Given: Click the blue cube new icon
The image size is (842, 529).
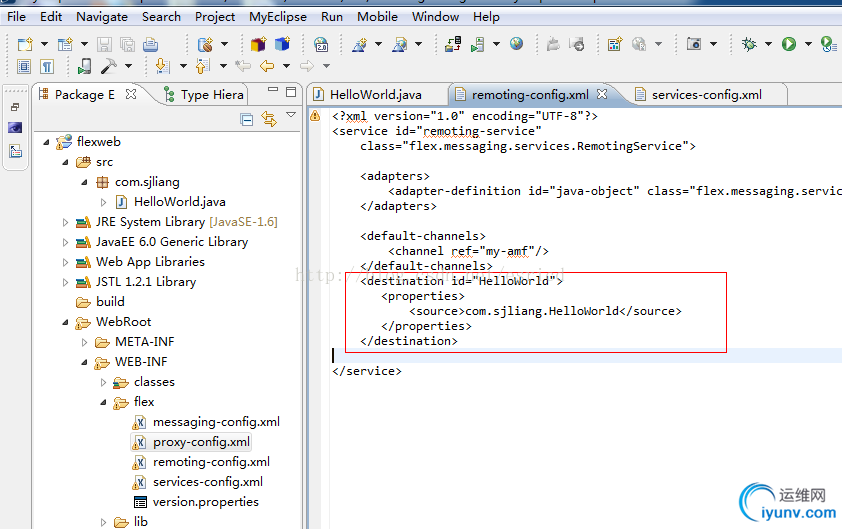Looking at the screenshot, I should click(282, 44).
